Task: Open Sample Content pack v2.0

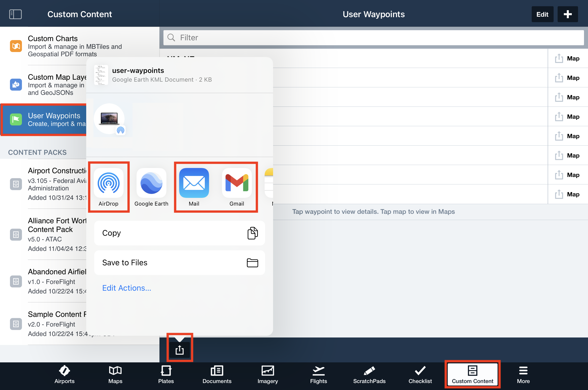Action: (x=43, y=324)
